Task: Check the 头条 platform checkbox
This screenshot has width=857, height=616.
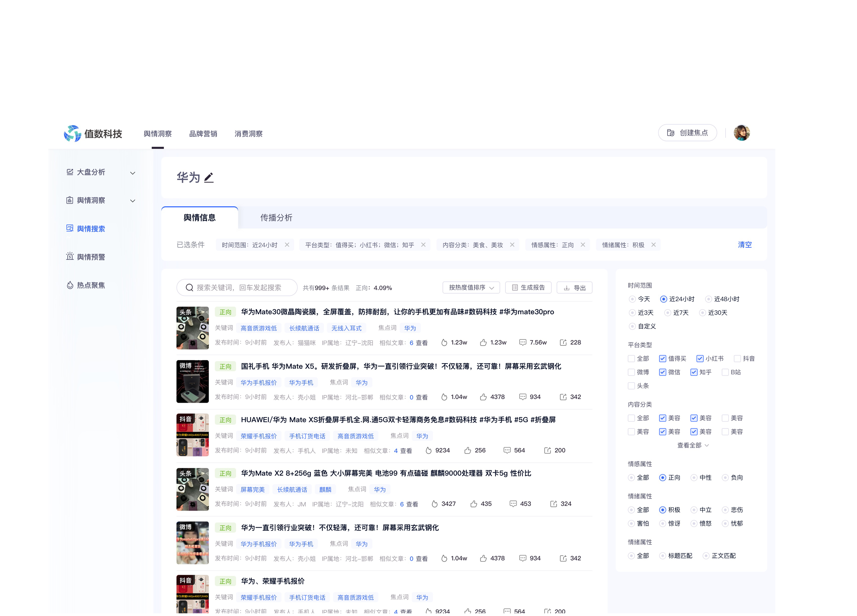Action: click(631, 386)
